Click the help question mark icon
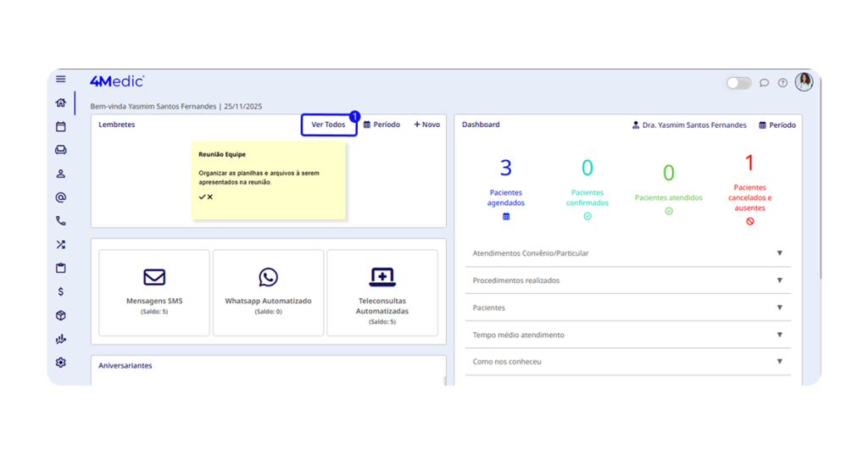 pyautogui.click(x=782, y=83)
